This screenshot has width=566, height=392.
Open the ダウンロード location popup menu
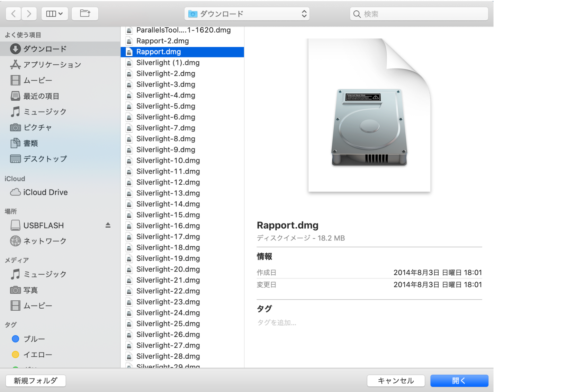247,14
